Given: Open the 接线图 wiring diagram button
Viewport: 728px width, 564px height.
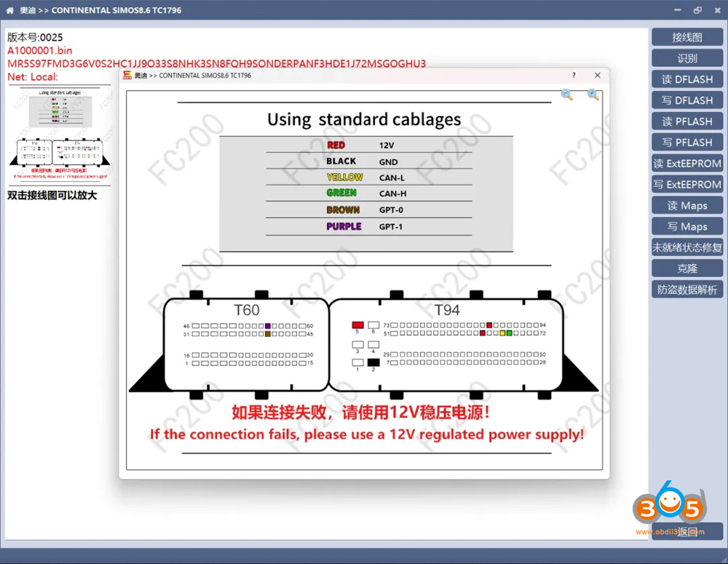Looking at the screenshot, I should 687,37.
